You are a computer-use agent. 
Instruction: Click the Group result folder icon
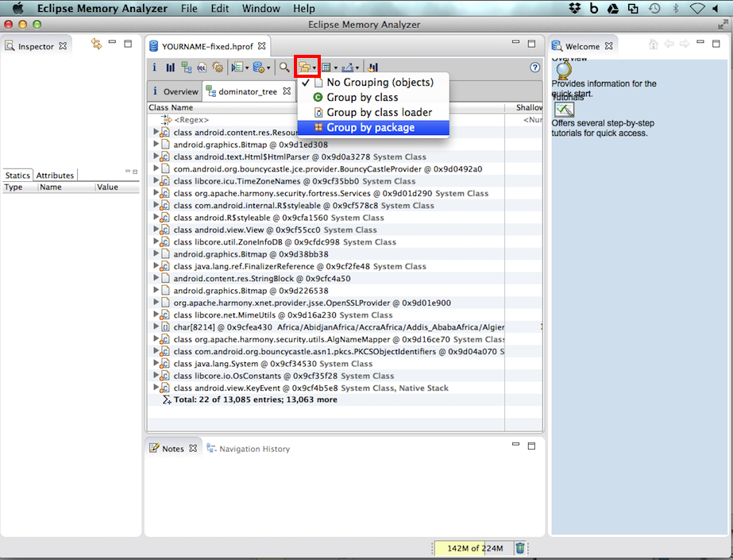point(304,68)
